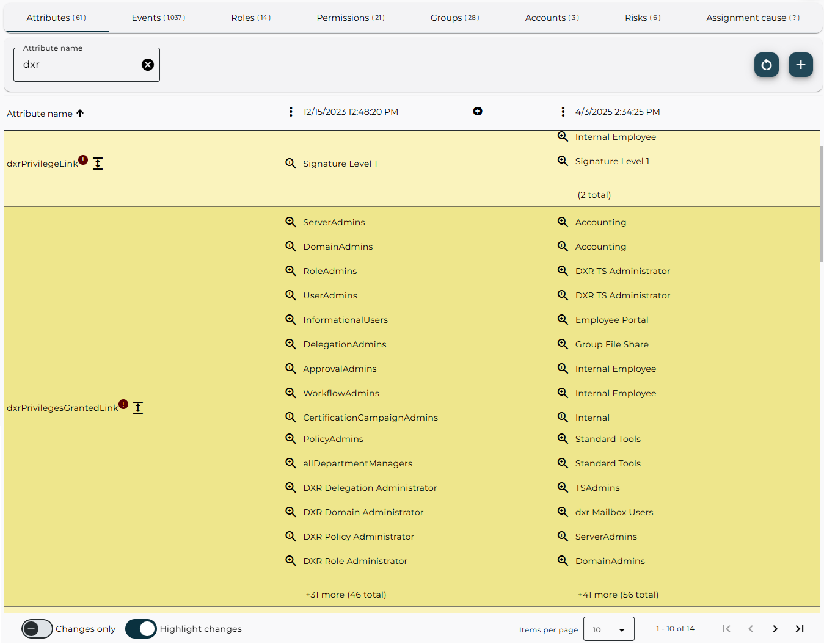Viewport: 824px width, 644px height.
Task: Click magnifier icon beside ServerAdmins in left column
Action: click(291, 222)
